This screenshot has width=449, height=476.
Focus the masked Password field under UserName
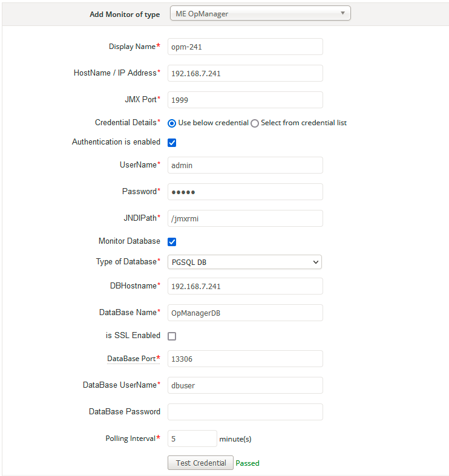pyautogui.click(x=245, y=192)
